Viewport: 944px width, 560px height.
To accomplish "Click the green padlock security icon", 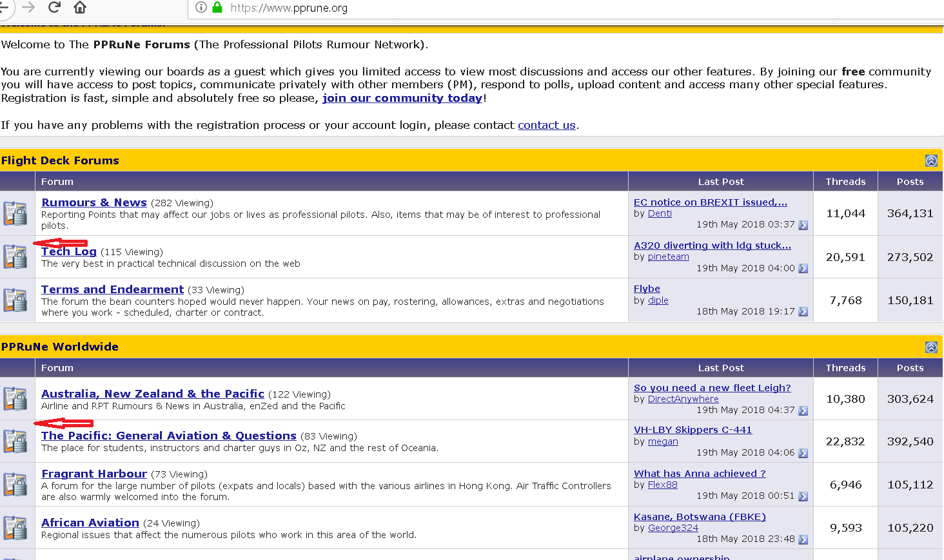I will tap(217, 8).
